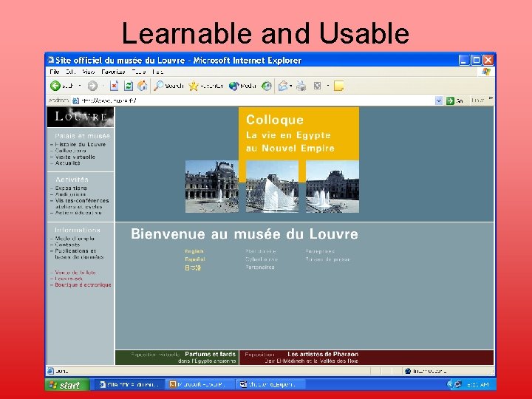
Task: Switch to the Word document taskbar button
Action: (x=270, y=385)
